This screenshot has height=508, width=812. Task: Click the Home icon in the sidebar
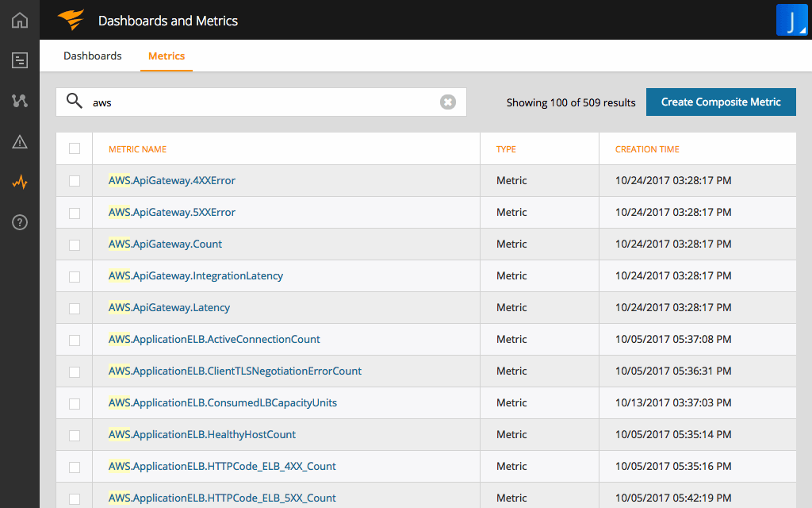click(x=19, y=20)
